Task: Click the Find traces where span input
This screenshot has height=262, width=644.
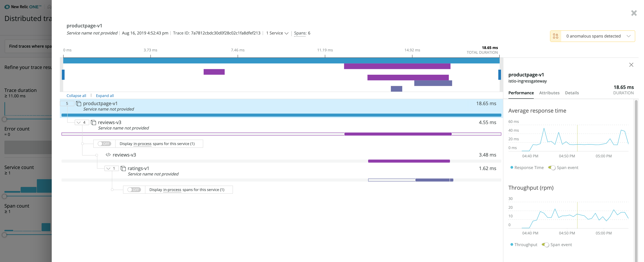Action: pos(28,46)
